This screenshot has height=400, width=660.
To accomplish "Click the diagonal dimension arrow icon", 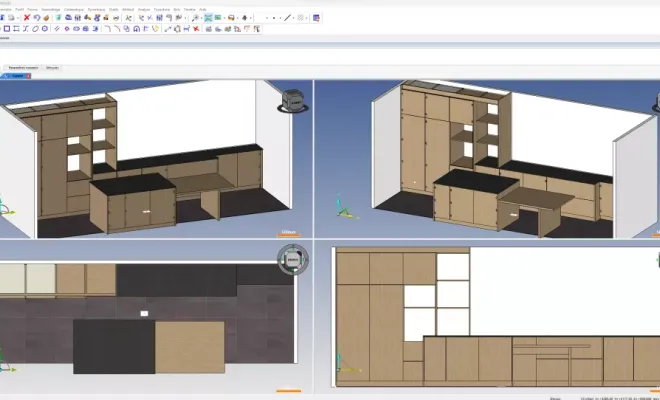I will pos(168,29).
